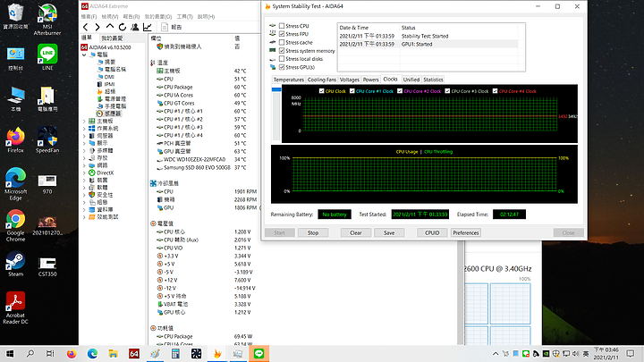Open LINE desktop shortcut
Screen dimensions: 644x362
[47, 57]
